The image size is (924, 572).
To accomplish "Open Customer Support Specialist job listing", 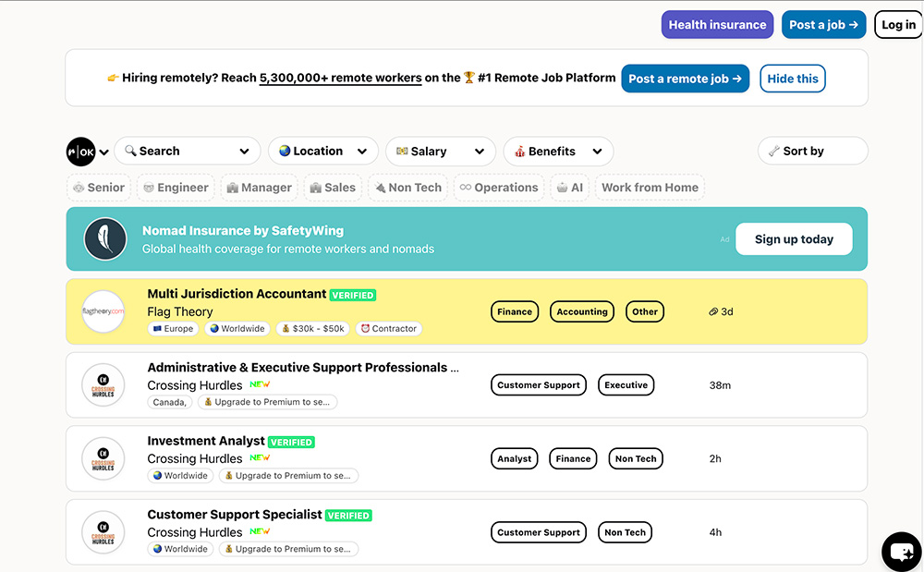I will [x=235, y=515].
